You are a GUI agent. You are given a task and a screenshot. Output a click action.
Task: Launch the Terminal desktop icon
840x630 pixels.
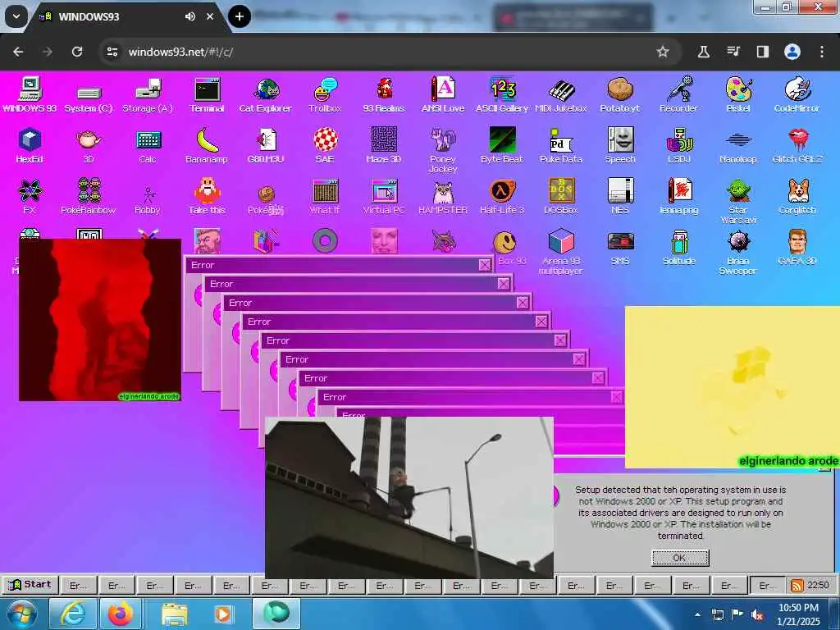[207, 95]
